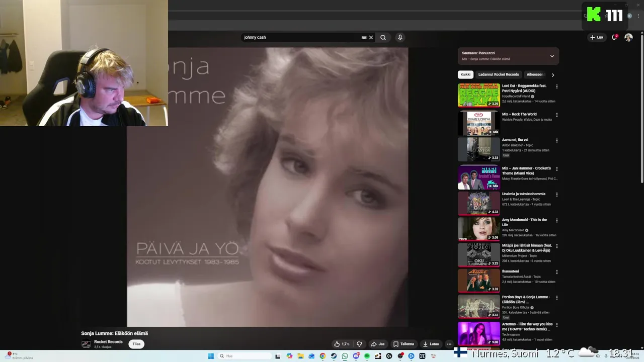Viewport: 644px width, 362px height.
Task: Open the Rocket Records channel name
Action: tap(108, 342)
